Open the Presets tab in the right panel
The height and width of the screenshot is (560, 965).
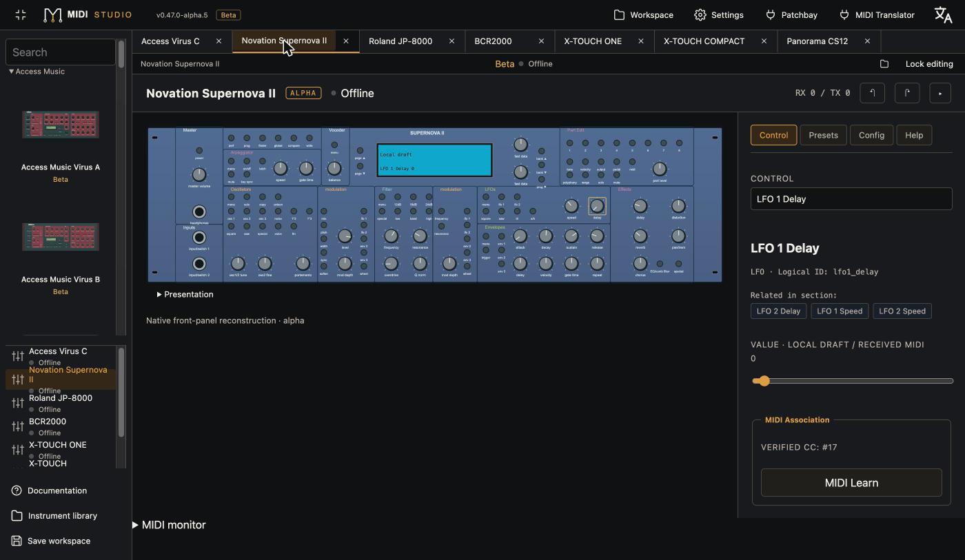click(823, 135)
